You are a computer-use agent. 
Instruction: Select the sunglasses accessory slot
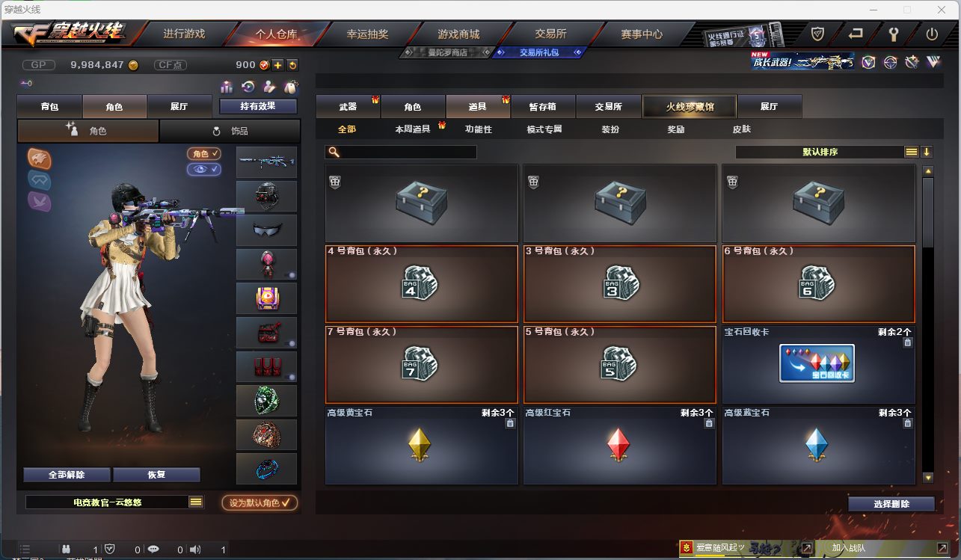point(266,230)
